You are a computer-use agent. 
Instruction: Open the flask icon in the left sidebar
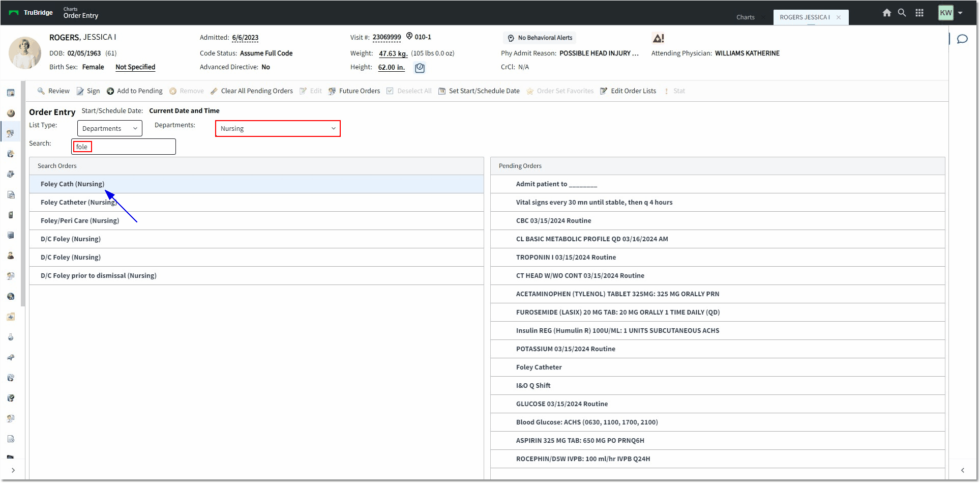[x=11, y=337]
